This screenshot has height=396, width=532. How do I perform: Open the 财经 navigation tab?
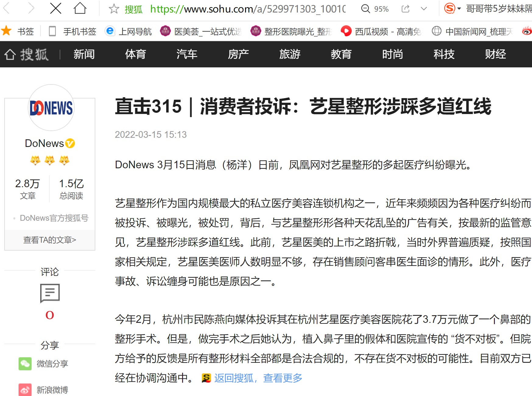pyautogui.click(x=495, y=54)
